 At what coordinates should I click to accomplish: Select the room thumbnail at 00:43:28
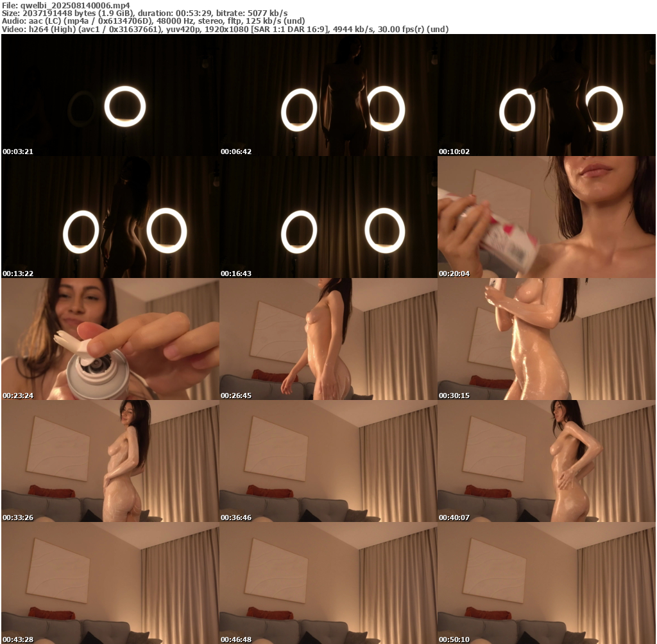(x=110, y=583)
